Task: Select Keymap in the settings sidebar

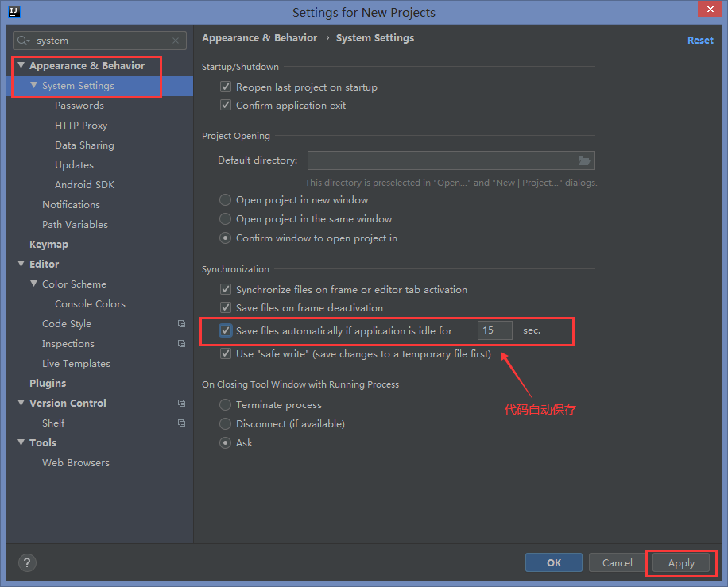Action: [48, 244]
